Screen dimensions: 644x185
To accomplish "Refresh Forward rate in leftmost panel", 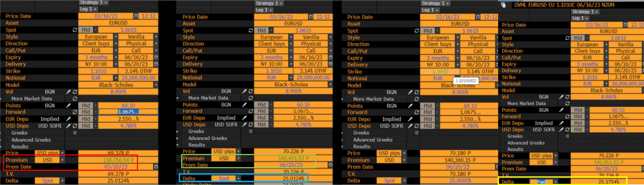I will coord(75,112).
